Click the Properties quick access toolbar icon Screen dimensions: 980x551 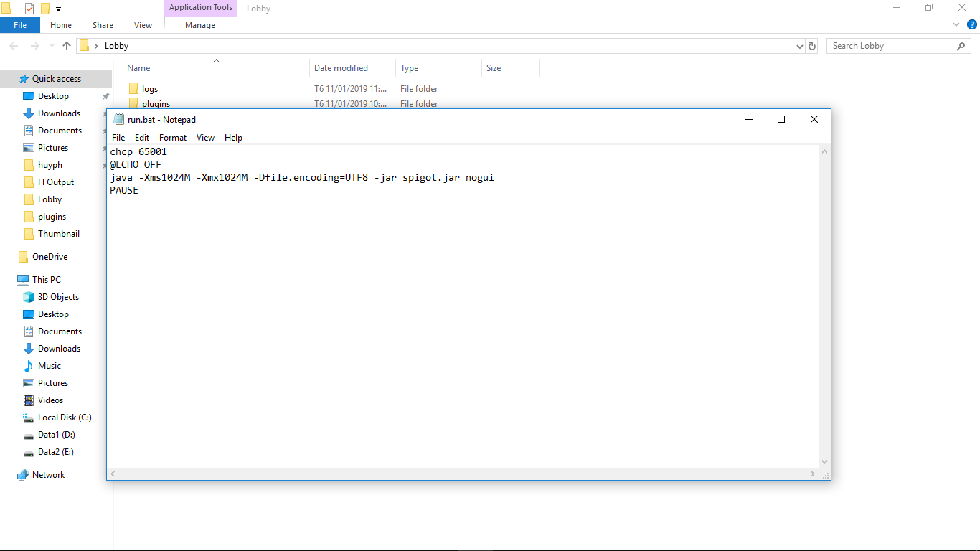pyautogui.click(x=29, y=9)
